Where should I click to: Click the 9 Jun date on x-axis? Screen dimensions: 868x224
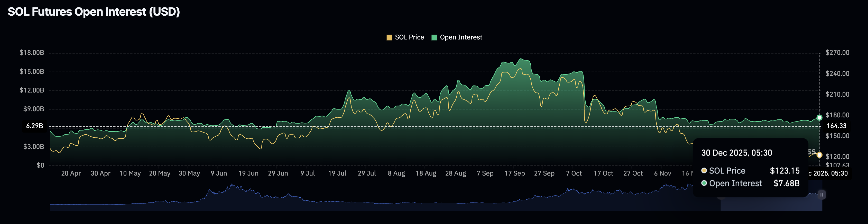tap(219, 173)
